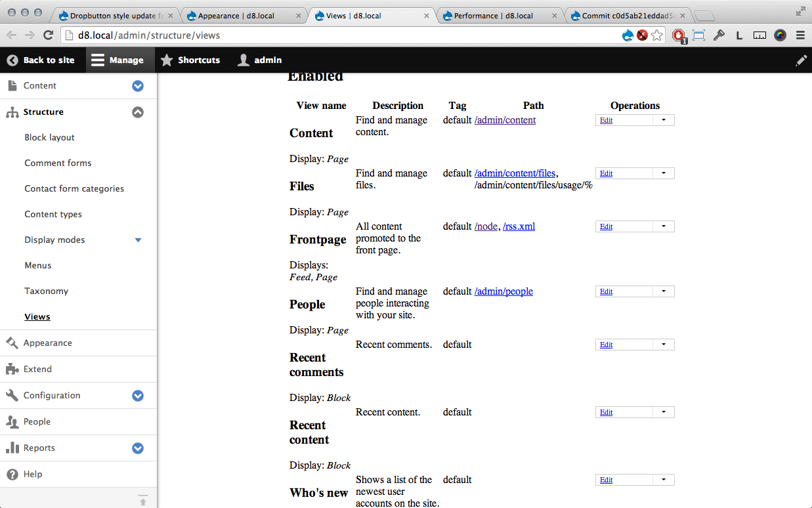The height and width of the screenshot is (508, 812).
Task: Click the Help question-mark icon
Action: (11, 474)
